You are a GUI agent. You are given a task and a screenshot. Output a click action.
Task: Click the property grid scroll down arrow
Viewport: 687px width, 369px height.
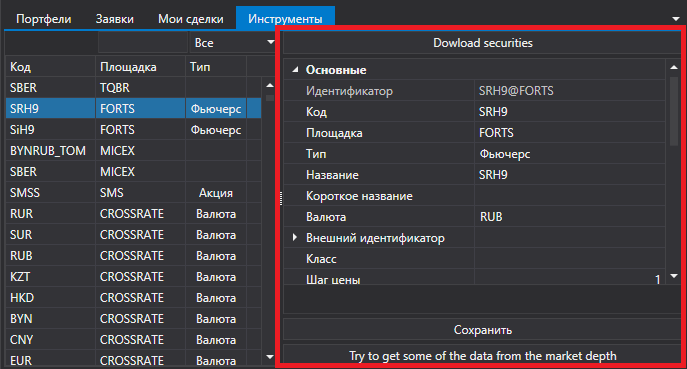pyautogui.click(x=674, y=276)
